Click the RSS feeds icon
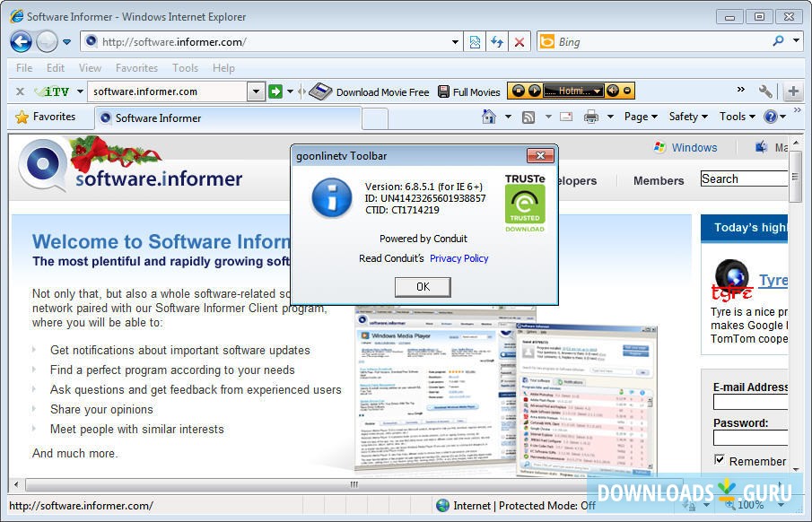The width and height of the screenshot is (812, 522). click(x=528, y=117)
